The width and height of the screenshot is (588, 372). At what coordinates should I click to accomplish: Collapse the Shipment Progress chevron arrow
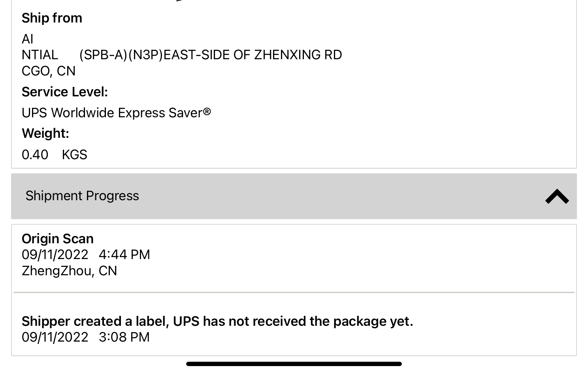[557, 196]
